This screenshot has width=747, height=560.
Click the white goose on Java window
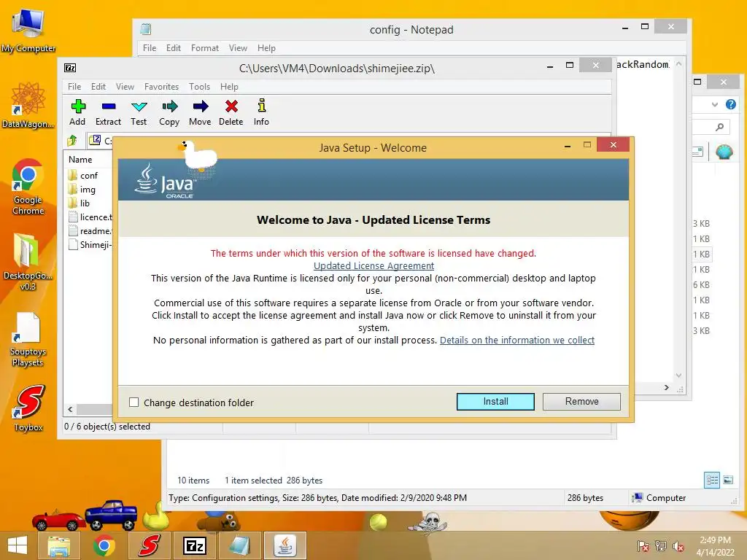[x=199, y=155]
